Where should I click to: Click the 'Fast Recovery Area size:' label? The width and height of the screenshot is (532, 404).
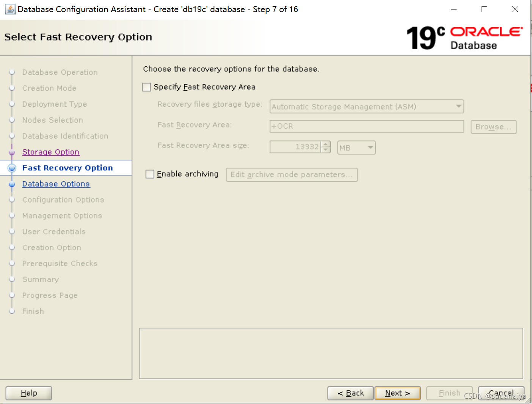203,145
